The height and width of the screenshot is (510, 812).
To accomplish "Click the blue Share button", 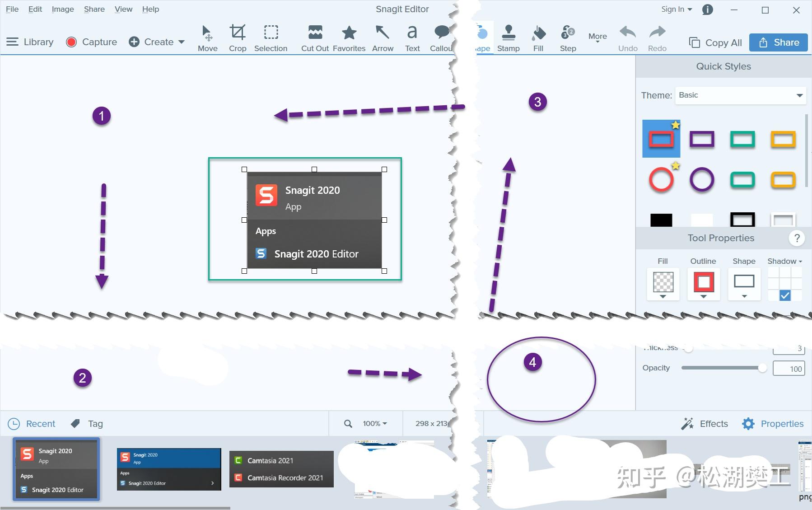I will [x=778, y=42].
